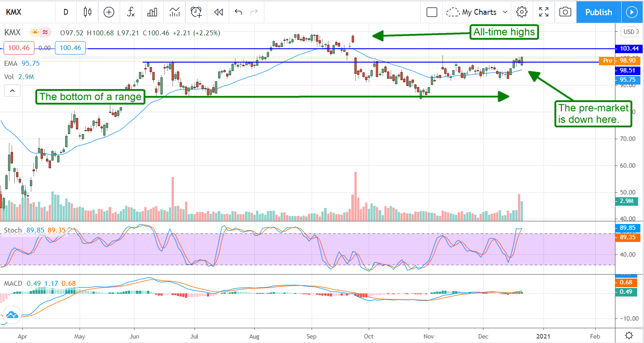Open chart settings gear in top toolbar
The width and height of the screenshot is (644, 343).
pyautogui.click(x=522, y=12)
